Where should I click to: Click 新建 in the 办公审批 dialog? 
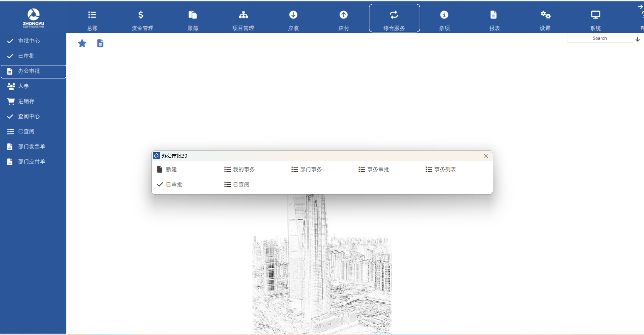coord(167,169)
